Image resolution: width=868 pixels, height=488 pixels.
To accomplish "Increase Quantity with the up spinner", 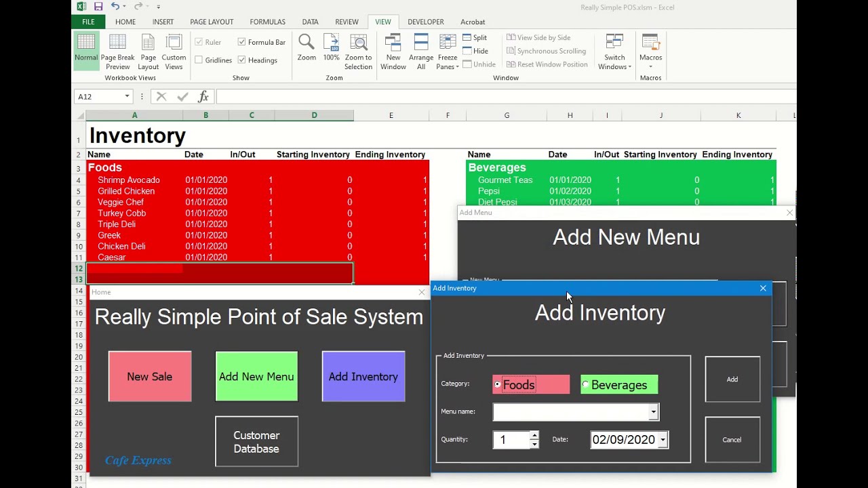I will [x=534, y=436].
